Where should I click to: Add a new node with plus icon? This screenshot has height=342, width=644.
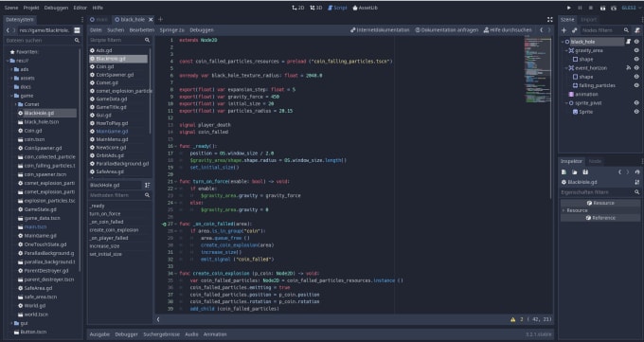coord(563,30)
